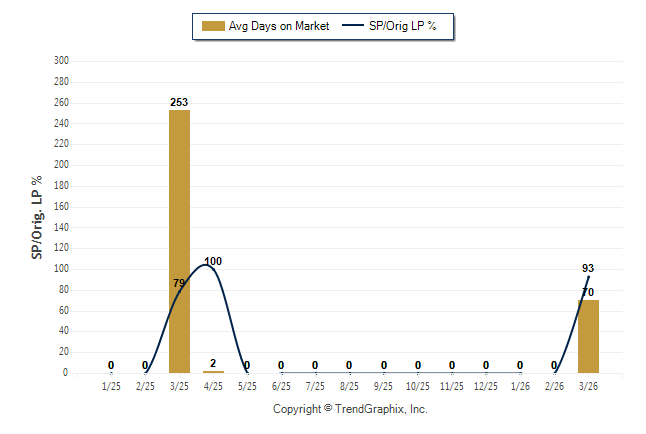This screenshot has width=646, height=434.
Task: Select the gold 3/26 bar
Action: pos(588,336)
